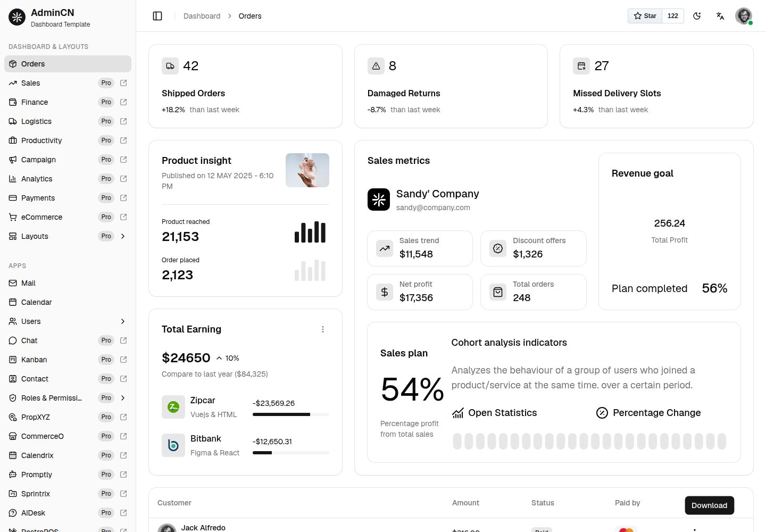The height and width of the screenshot is (532, 766).
Task: Switch to dark mode with moon icon
Action: tap(697, 16)
